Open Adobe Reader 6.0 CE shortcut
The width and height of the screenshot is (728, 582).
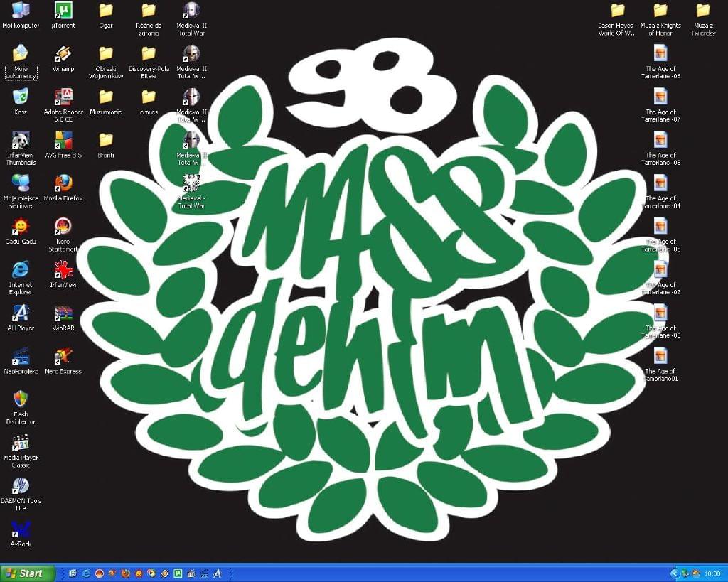[63, 97]
